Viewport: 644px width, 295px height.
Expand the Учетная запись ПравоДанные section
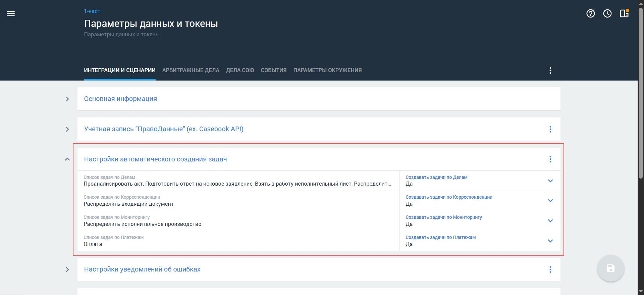[67, 129]
